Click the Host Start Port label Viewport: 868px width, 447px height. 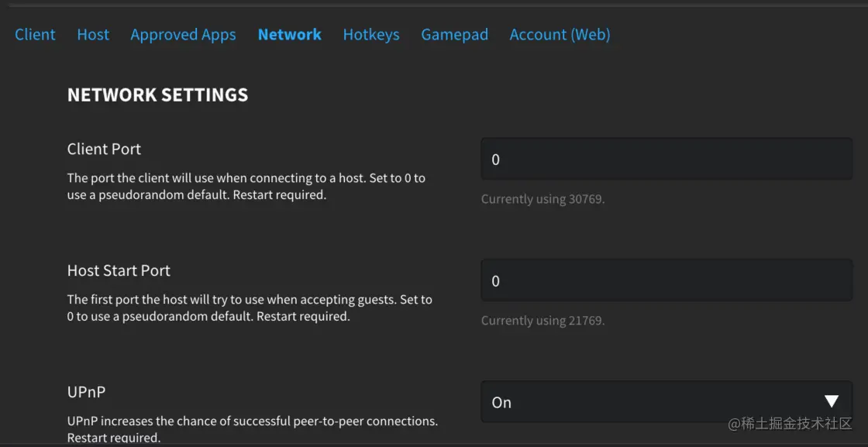[119, 270]
